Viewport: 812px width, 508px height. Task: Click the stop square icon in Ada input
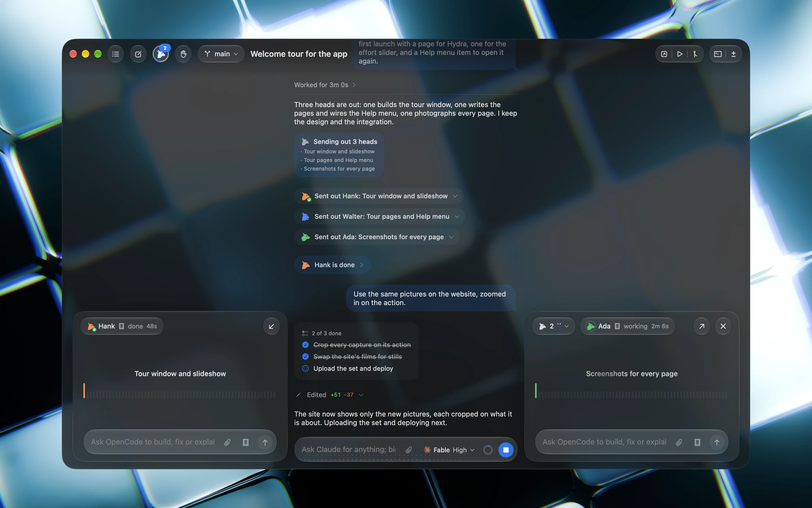[697, 442]
